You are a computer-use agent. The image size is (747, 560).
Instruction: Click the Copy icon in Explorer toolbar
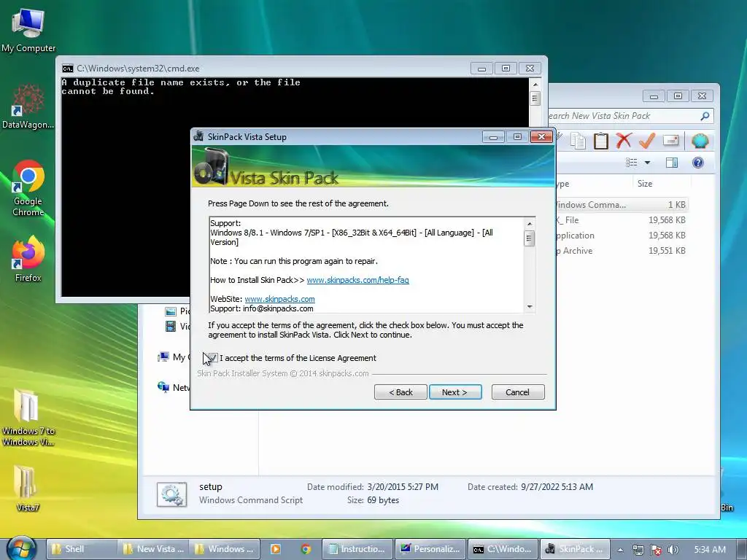tap(578, 141)
